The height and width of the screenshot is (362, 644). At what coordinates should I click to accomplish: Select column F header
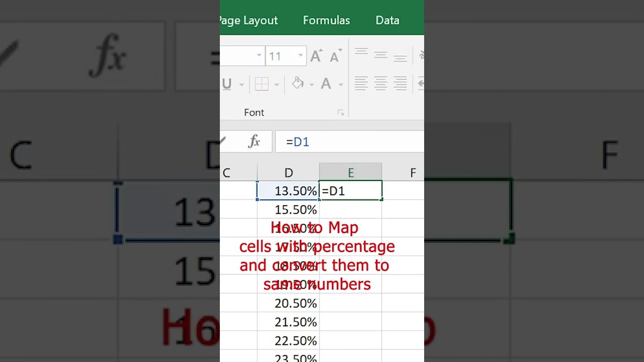tap(404, 173)
